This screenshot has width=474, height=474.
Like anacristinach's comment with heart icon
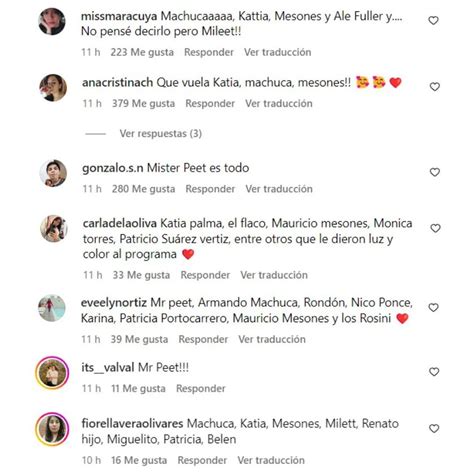434,87
